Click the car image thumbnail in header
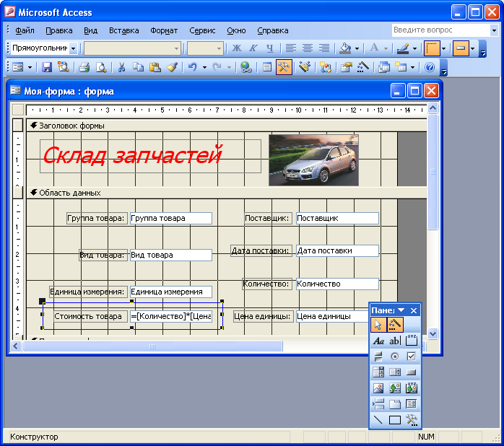Image resolution: width=504 pixels, height=446 pixels. coord(313,160)
